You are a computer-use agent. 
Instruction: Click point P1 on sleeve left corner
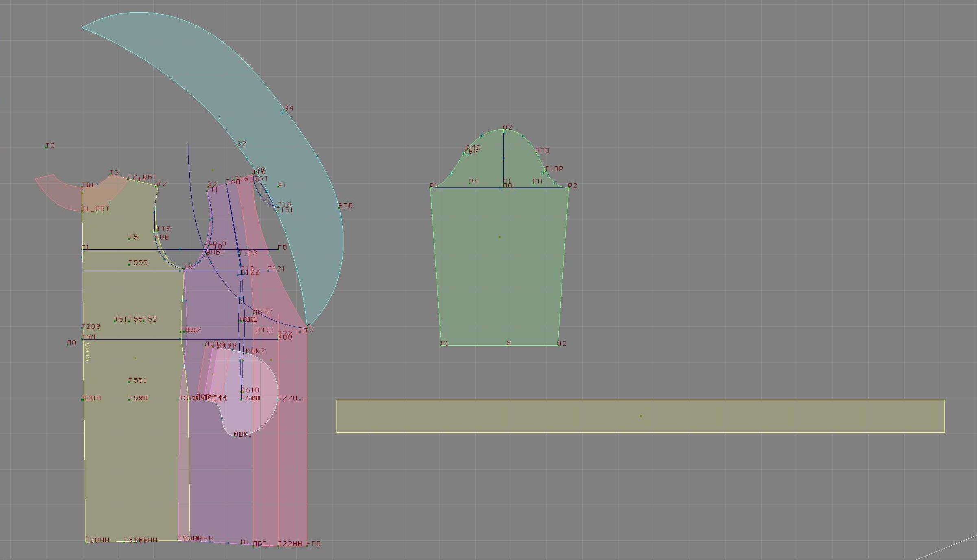coord(431,187)
